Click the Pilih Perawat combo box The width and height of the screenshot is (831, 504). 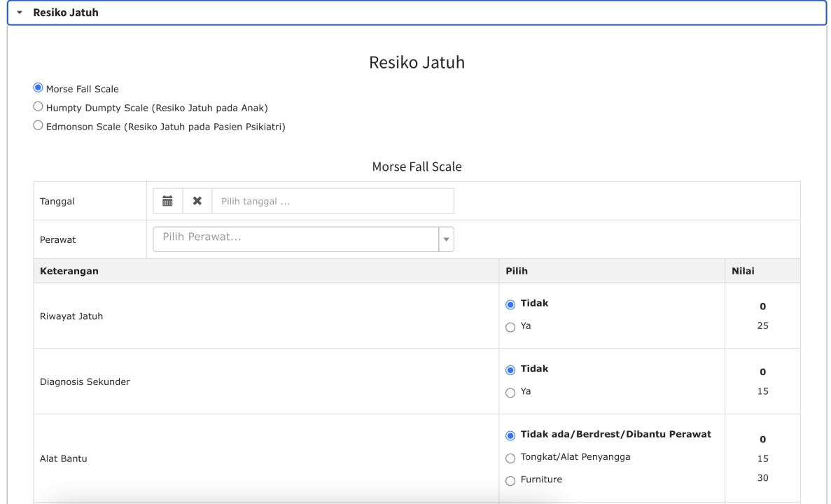pos(303,239)
